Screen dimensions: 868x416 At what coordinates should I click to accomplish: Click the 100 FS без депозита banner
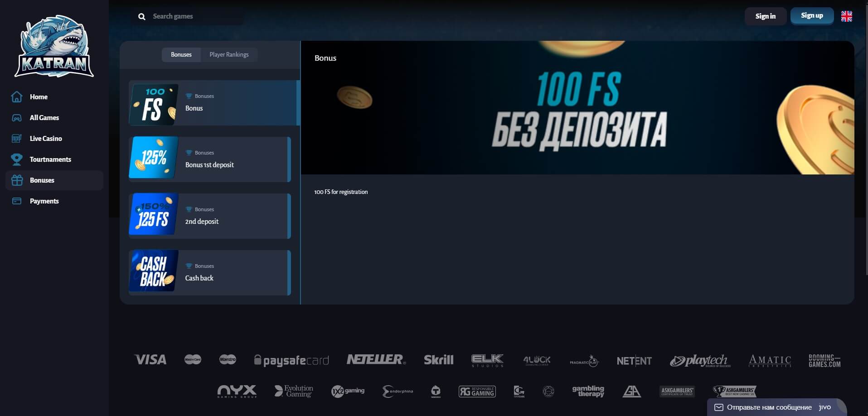click(577, 108)
